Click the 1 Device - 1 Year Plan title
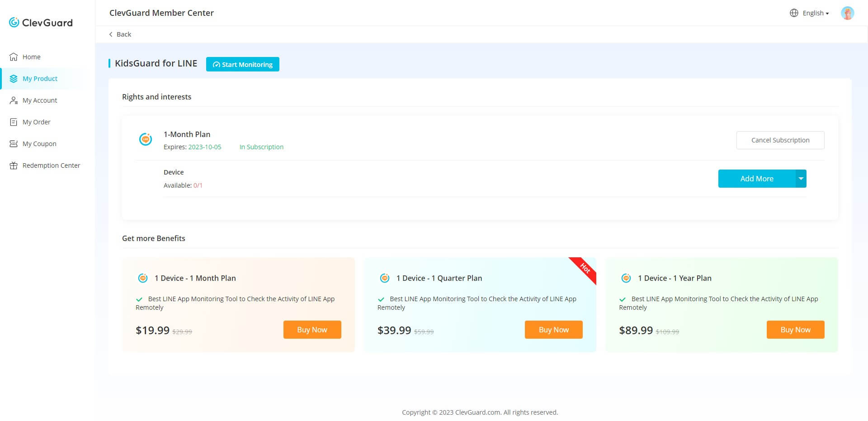The height and width of the screenshot is (421, 868). (675, 278)
